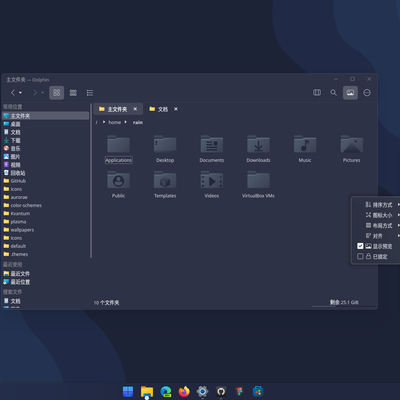This screenshot has width=400, height=400.
Task: Go back with the Back arrow
Action: tap(13, 93)
